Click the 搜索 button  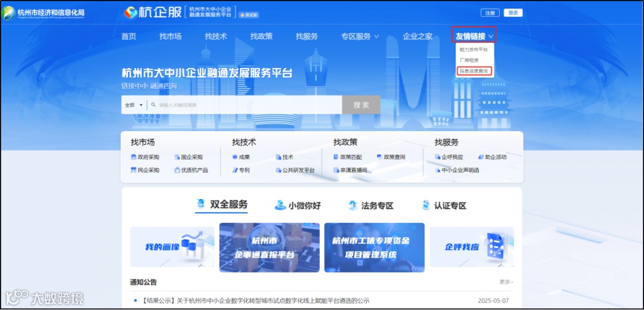361,105
